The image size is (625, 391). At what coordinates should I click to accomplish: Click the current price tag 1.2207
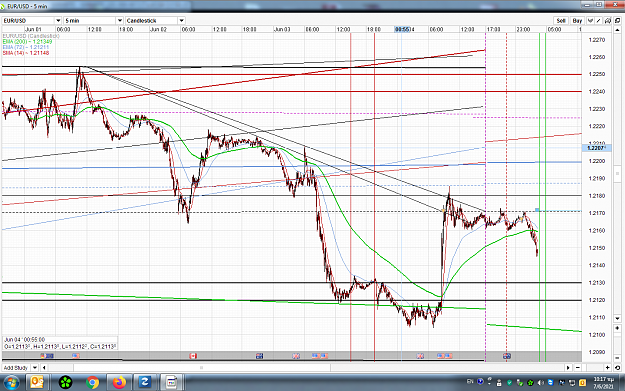[x=596, y=148]
